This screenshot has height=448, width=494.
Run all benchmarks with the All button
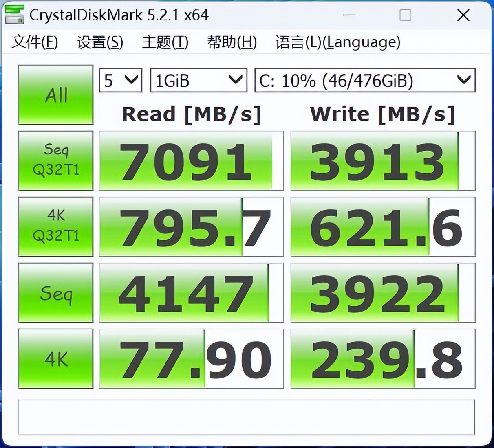[x=56, y=95]
